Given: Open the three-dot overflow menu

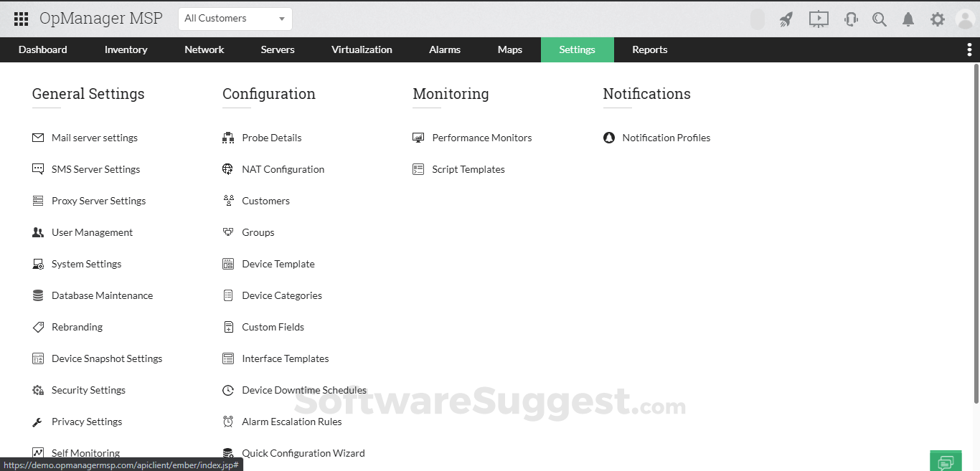Looking at the screenshot, I should pos(970,49).
